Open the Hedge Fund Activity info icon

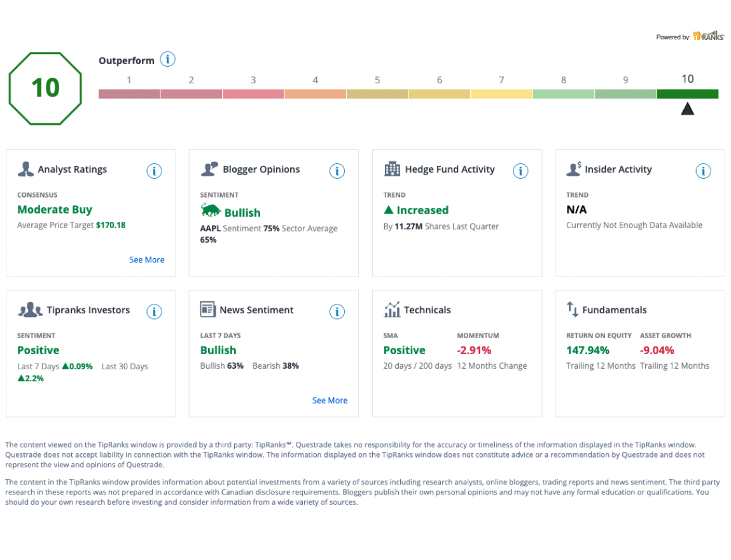(x=520, y=171)
